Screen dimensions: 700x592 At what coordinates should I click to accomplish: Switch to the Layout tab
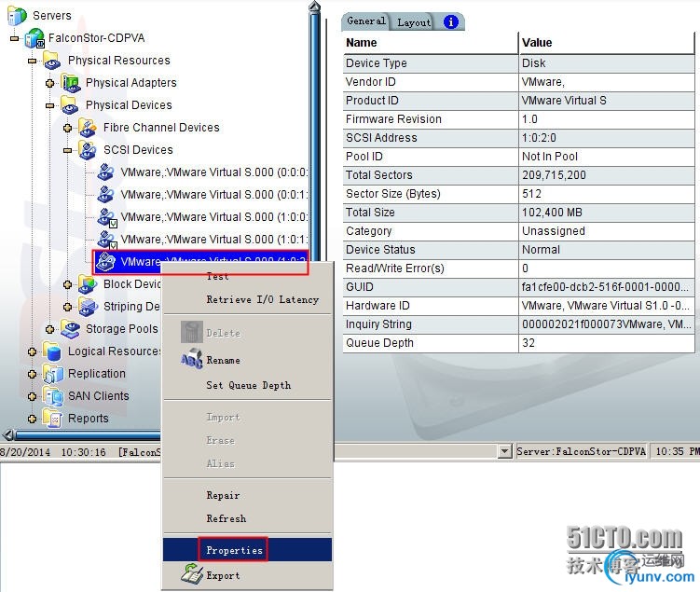pyautogui.click(x=414, y=21)
